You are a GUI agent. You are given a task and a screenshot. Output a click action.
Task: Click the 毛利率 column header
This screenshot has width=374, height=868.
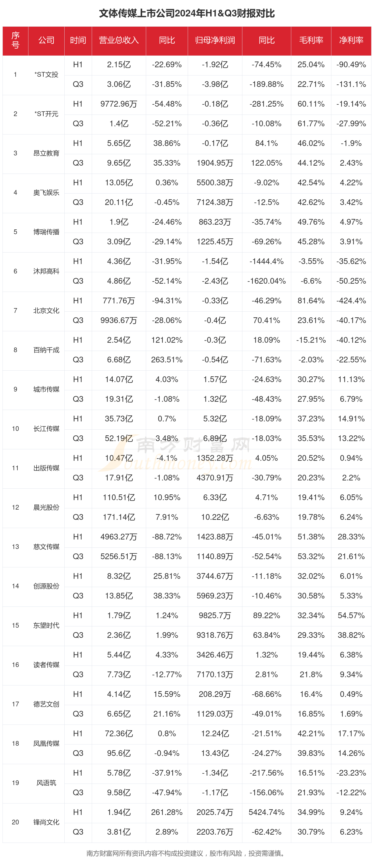(x=311, y=40)
